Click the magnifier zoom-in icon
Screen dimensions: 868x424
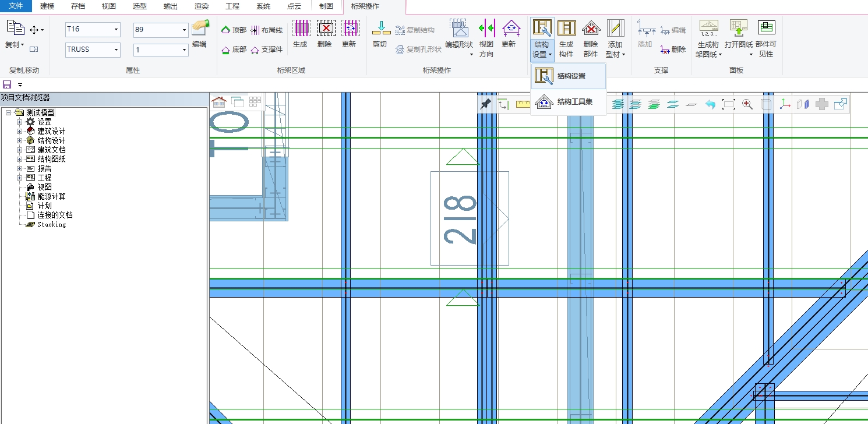coord(747,104)
